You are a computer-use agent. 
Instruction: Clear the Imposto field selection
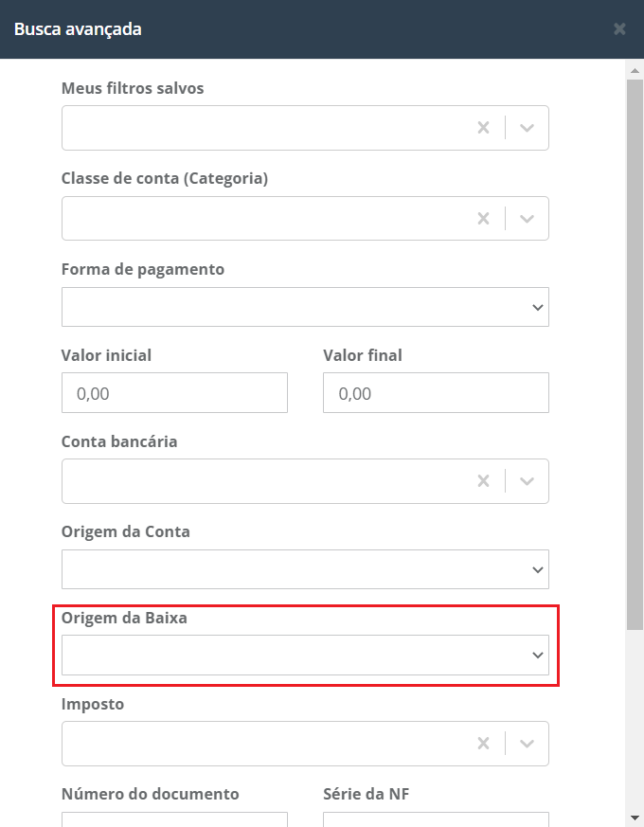pos(483,744)
